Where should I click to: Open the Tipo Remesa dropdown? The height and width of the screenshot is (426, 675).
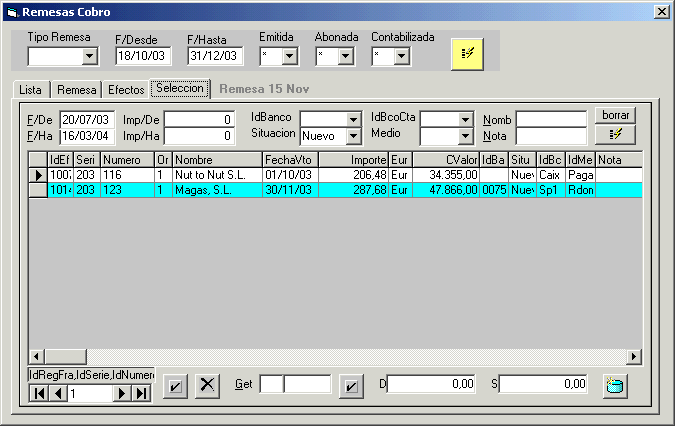click(x=89, y=57)
